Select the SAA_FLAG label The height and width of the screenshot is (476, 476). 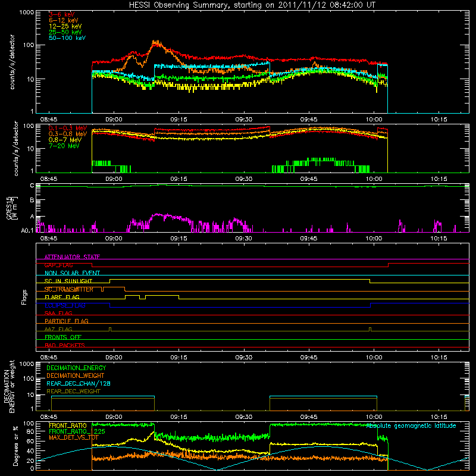click(58, 313)
